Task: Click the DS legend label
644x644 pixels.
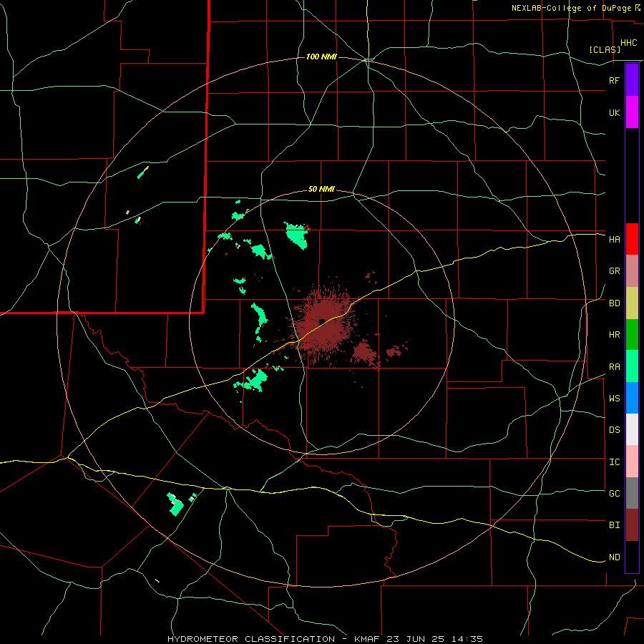Action: click(614, 429)
